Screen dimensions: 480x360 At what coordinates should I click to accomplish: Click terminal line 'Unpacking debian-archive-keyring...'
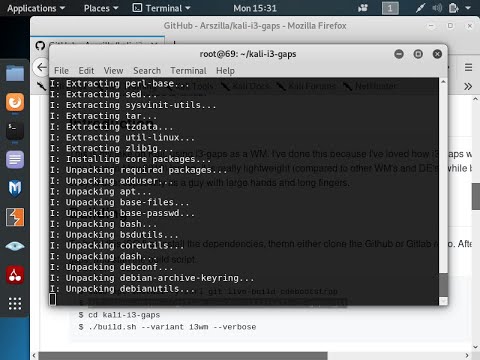(152, 278)
